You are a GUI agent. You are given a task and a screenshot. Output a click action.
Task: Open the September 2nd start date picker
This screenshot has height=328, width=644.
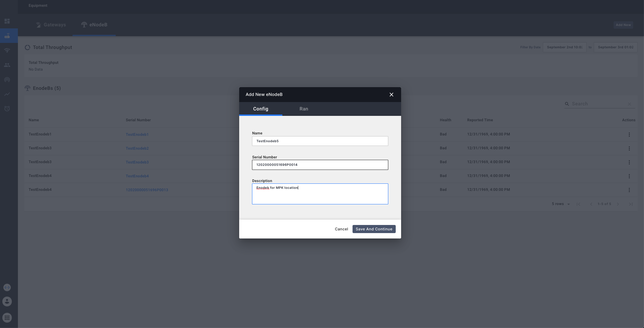point(564,47)
